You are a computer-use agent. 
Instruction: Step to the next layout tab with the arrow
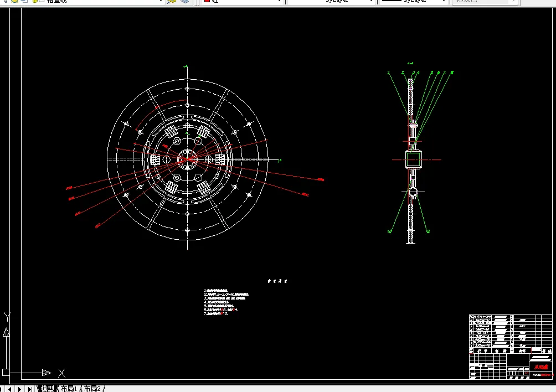tap(19, 389)
